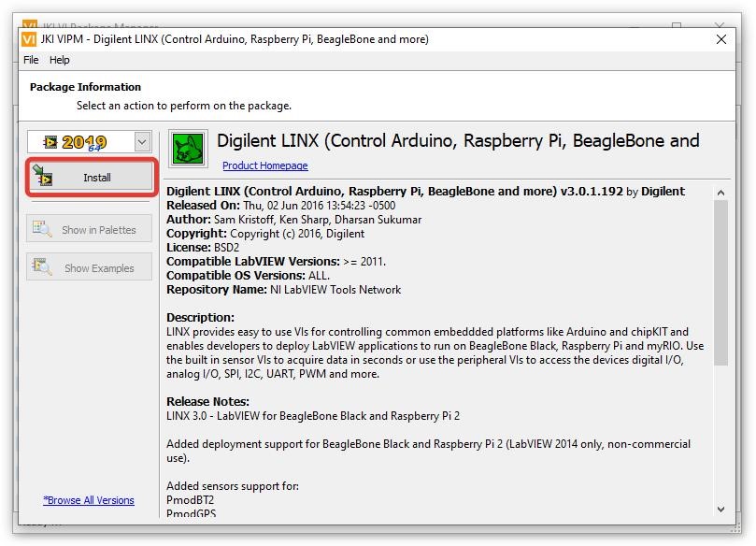Click the Install button
The image size is (756, 546).
pos(90,178)
